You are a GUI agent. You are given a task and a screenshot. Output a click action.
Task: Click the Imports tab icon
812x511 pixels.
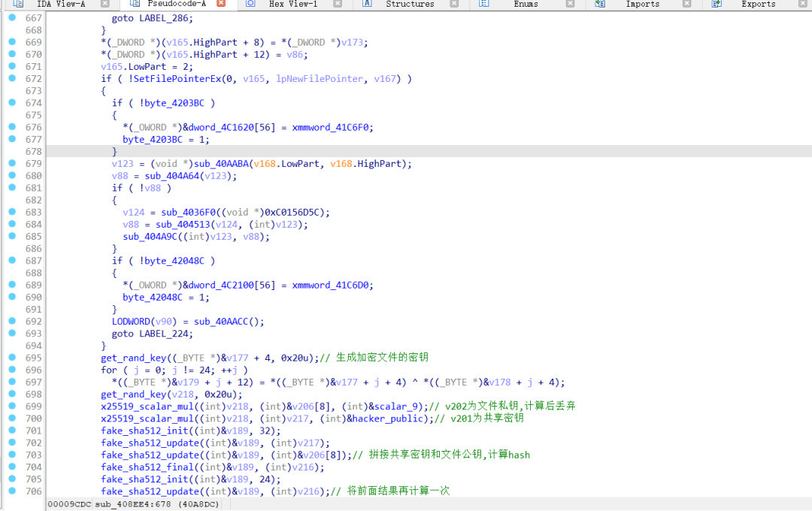tap(600, 4)
